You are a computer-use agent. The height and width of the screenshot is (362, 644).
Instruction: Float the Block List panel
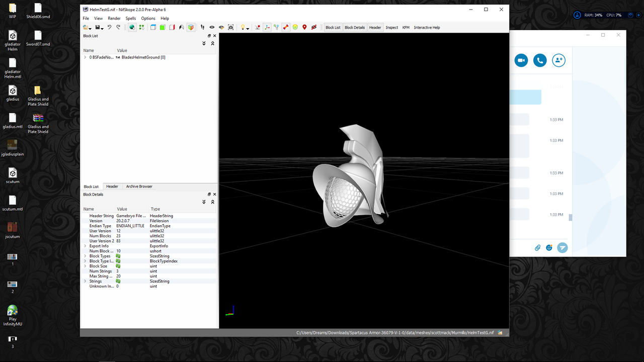pyautogui.click(x=209, y=36)
